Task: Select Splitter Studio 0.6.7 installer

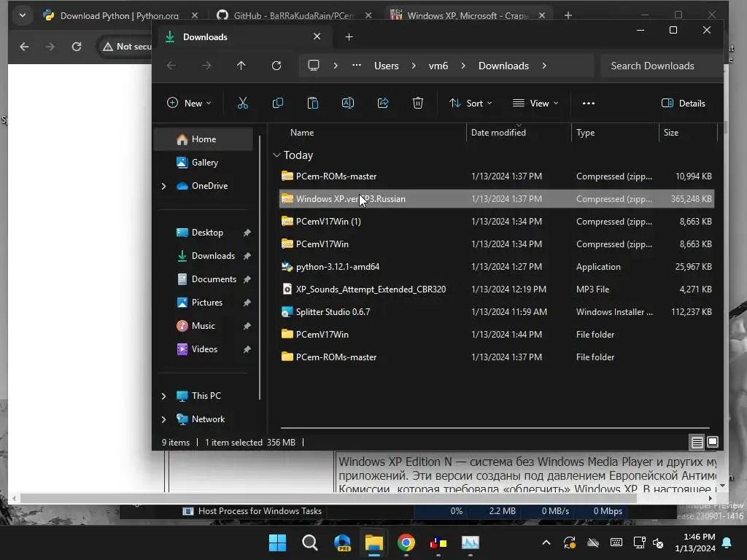Action: tap(496, 312)
